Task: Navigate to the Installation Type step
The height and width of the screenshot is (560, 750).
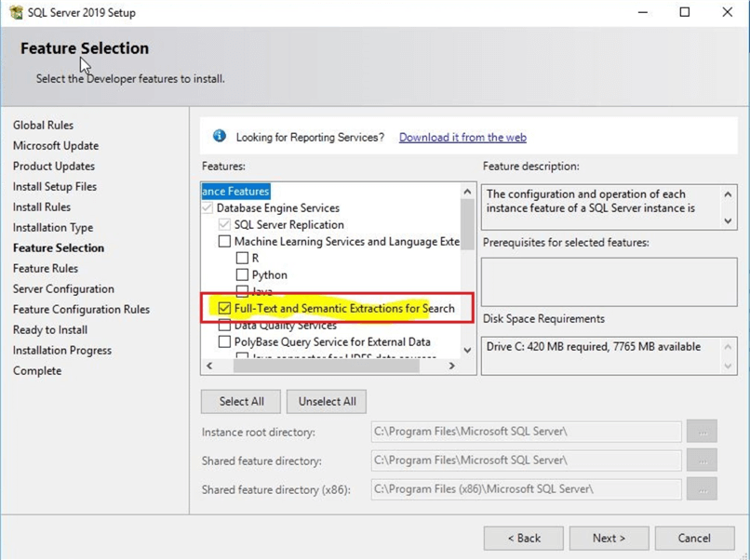Action: pyautogui.click(x=53, y=227)
